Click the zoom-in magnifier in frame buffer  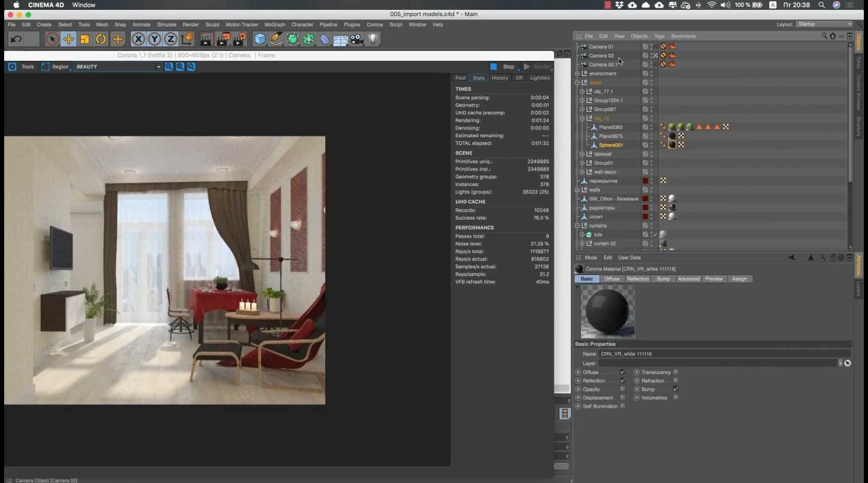(169, 67)
